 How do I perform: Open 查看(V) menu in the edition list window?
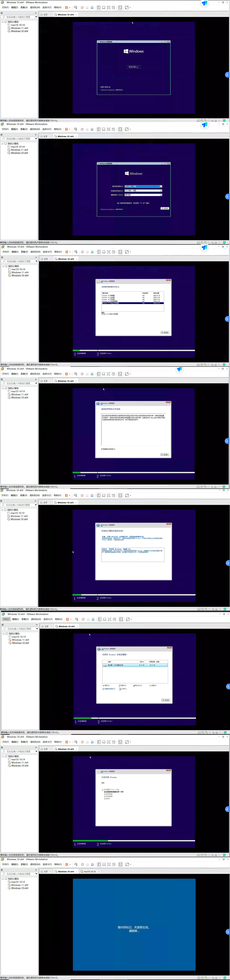coord(24,252)
